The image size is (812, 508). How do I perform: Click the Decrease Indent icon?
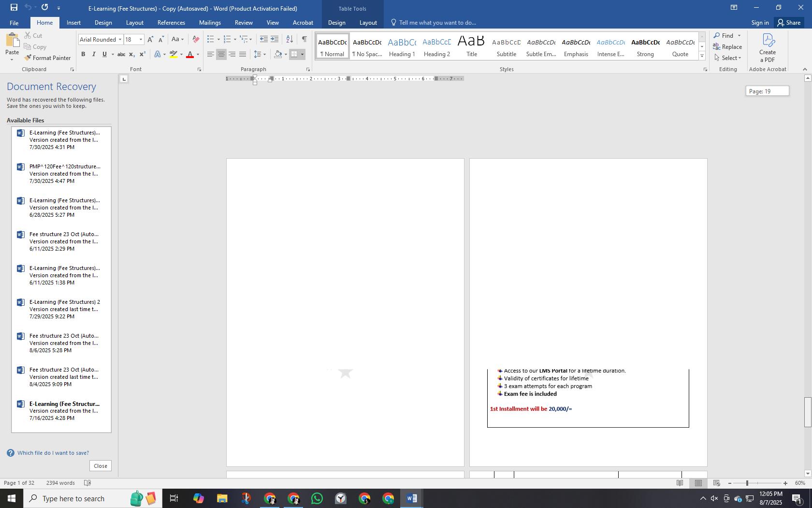263,39
